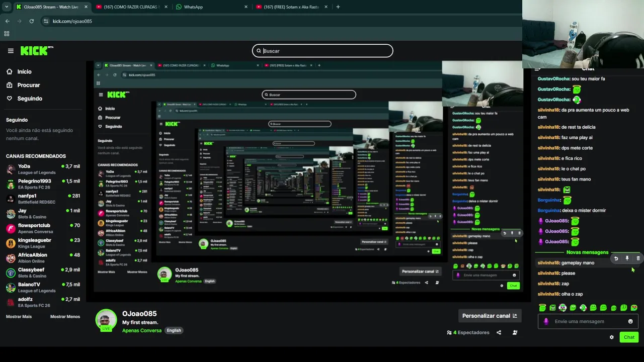Share the OJoao085 stream via share icon
The width and height of the screenshot is (644, 362).
click(x=499, y=332)
